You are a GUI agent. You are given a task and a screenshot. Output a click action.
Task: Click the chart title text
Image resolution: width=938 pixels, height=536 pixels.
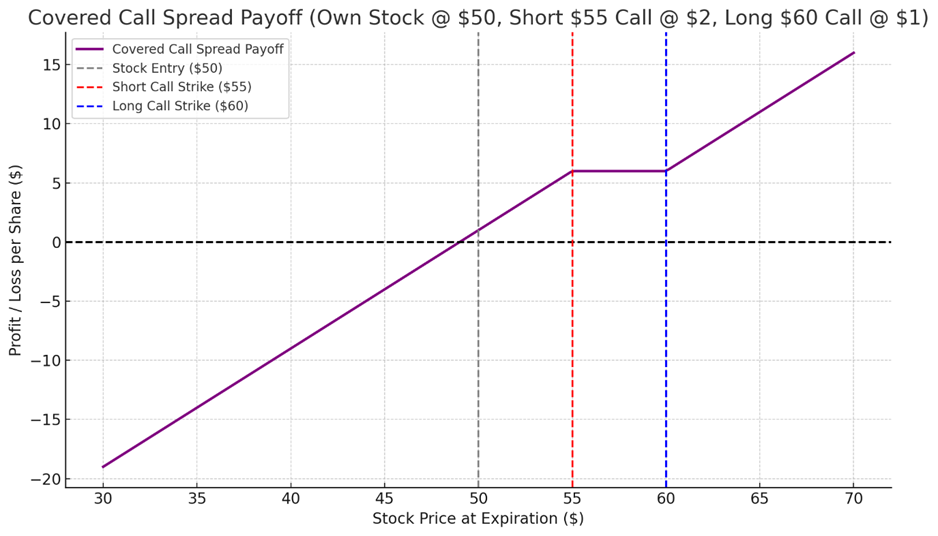478,17
